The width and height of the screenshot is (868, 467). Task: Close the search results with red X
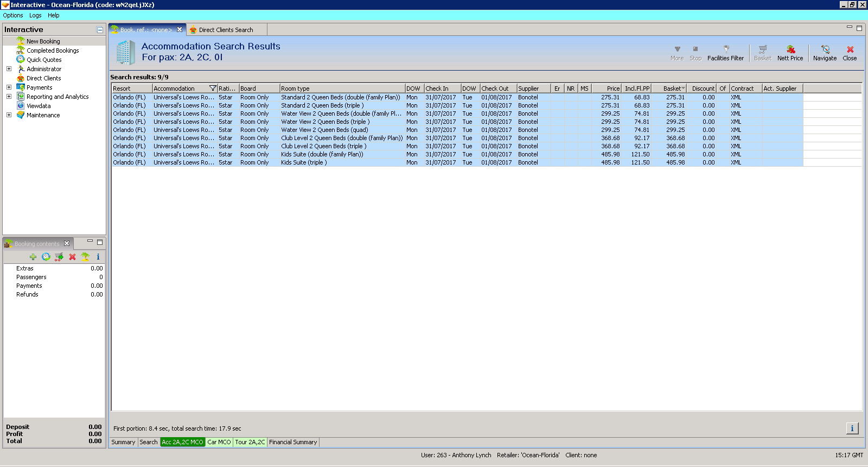tap(850, 53)
